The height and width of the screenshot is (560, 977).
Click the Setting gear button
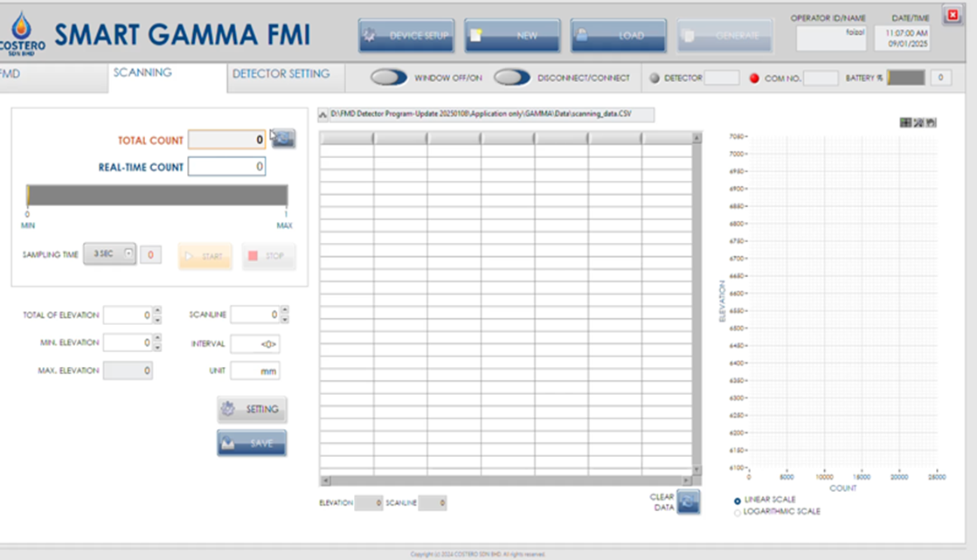pos(252,409)
